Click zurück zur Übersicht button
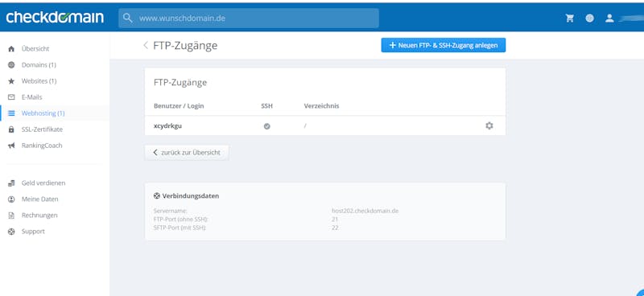Image resolution: width=644 pixels, height=296 pixels. click(187, 152)
